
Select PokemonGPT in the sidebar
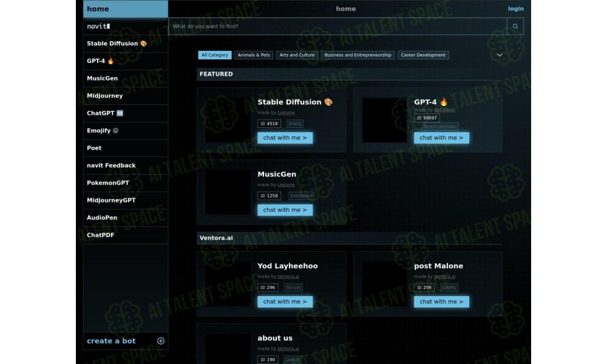126,183
